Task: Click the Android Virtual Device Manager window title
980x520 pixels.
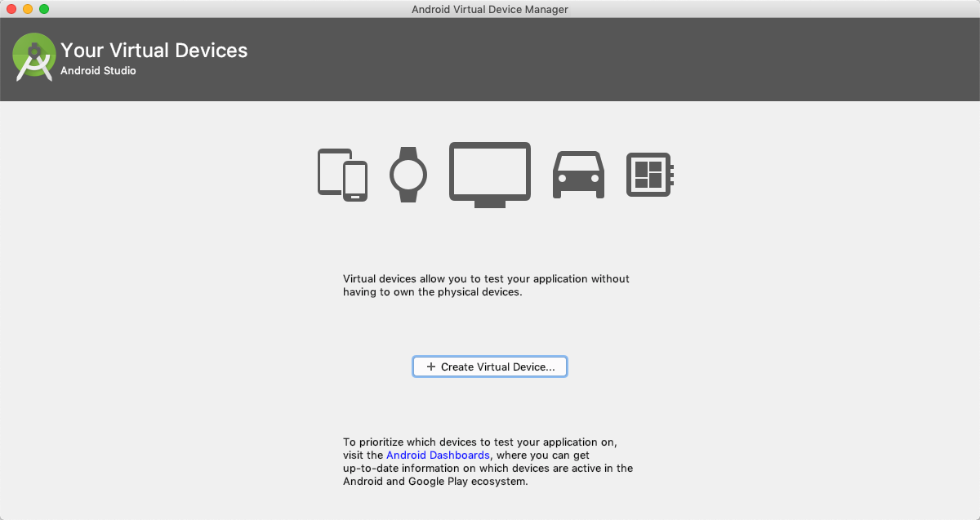Action: pyautogui.click(x=490, y=9)
